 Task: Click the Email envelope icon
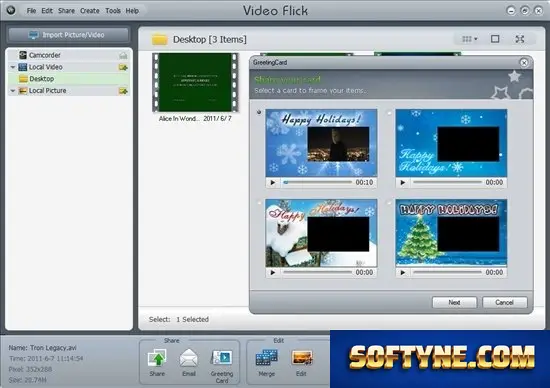[x=189, y=358]
